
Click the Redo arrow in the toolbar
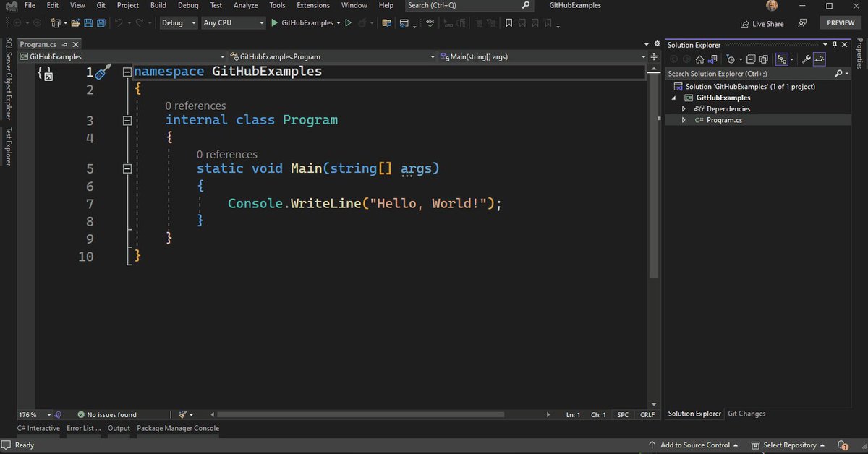tap(139, 23)
